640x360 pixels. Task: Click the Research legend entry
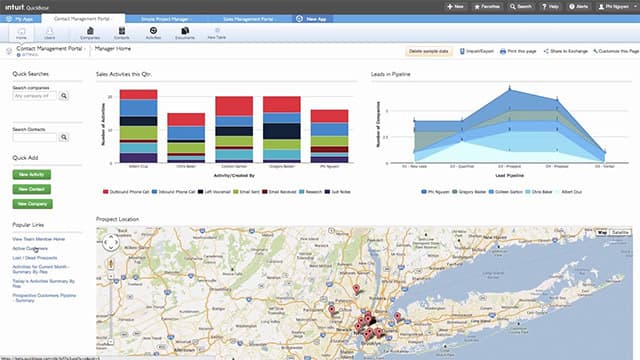click(310, 192)
